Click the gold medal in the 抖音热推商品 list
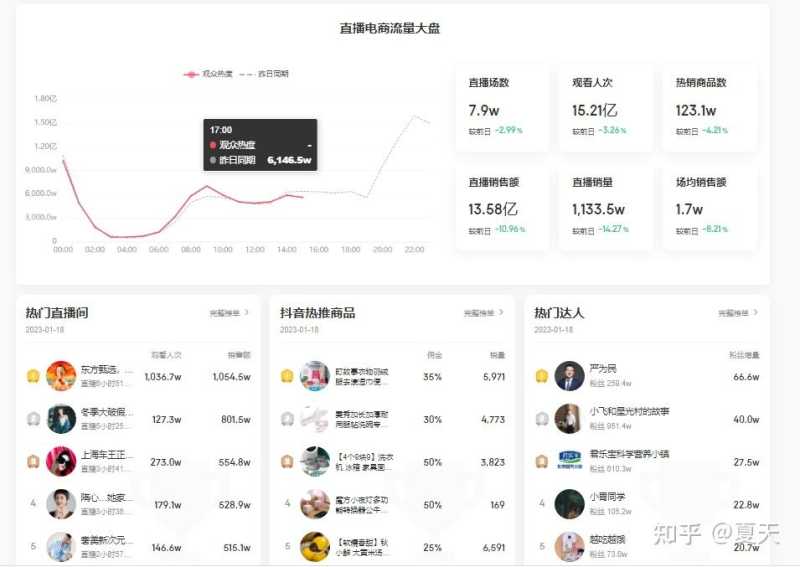The height and width of the screenshot is (567, 800). tap(287, 377)
